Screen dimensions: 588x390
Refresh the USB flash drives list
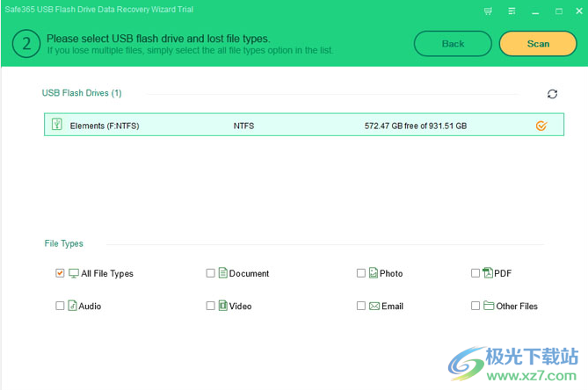pyautogui.click(x=552, y=94)
